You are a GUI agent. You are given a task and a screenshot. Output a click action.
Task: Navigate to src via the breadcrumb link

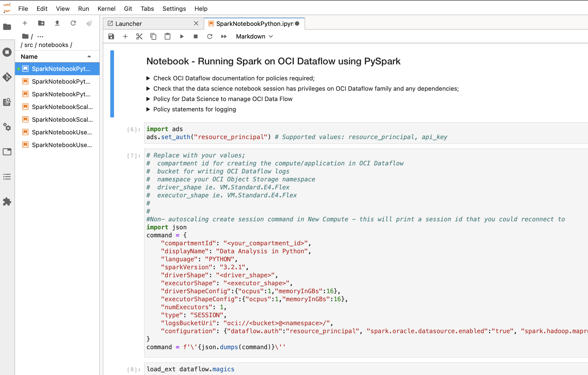[29, 45]
